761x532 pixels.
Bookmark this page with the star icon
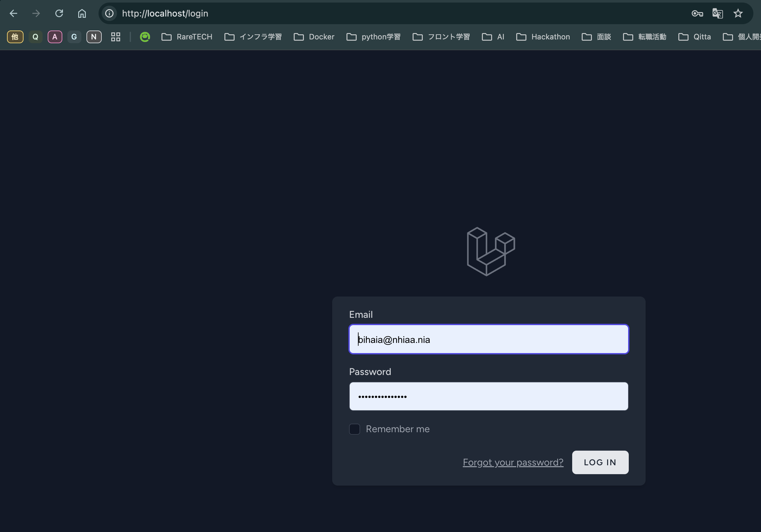tap(738, 13)
